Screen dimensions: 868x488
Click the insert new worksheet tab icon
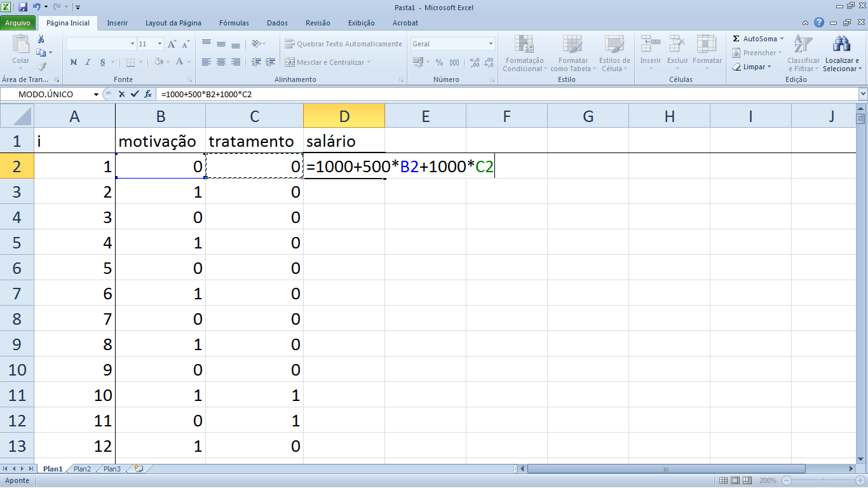click(x=138, y=469)
